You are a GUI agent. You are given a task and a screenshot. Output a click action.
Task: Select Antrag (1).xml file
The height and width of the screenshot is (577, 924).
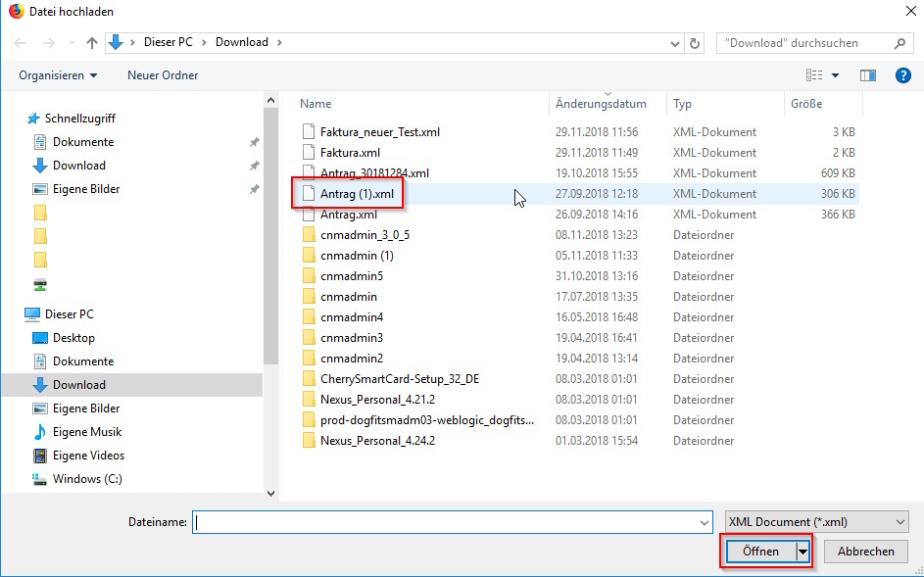[x=357, y=194]
